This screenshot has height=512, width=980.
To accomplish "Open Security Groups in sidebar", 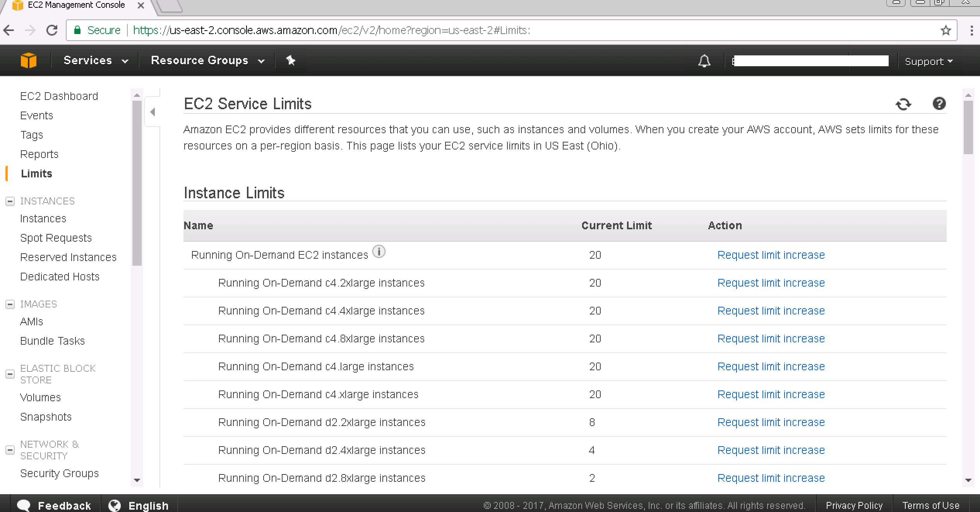I will [x=59, y=473].
